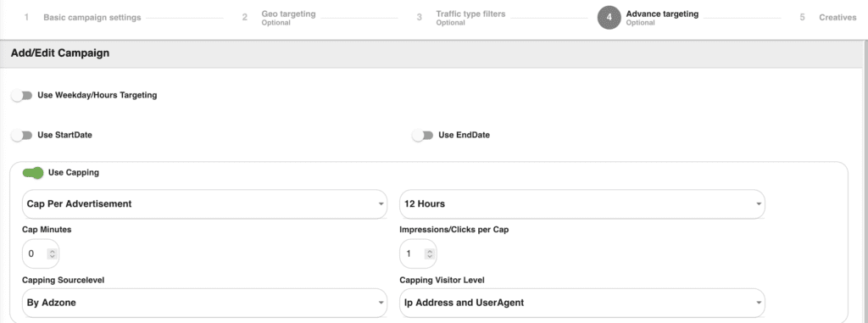Go to step 1 Basic campaign settings
Image resolution: width=868 pixels, height=323 pixels.
click(x=82, y=18)
